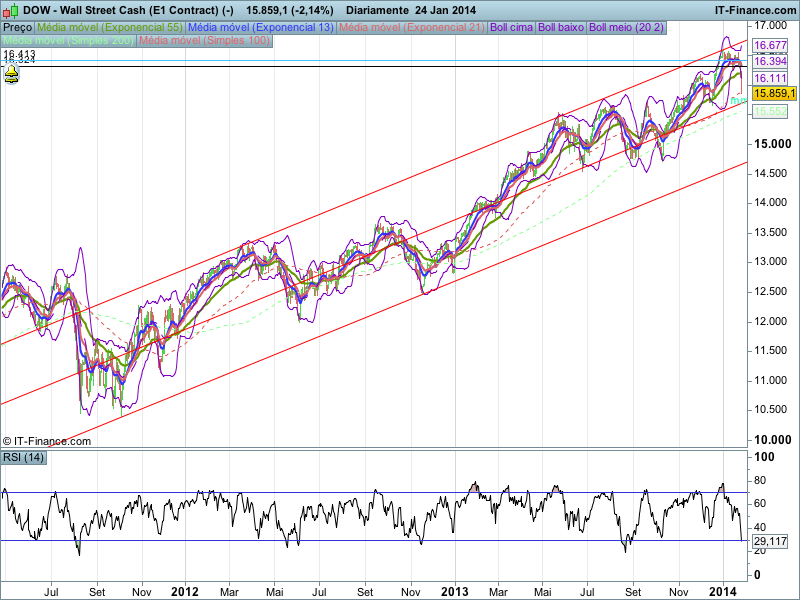Select Média móvel (Exponencial 55) legend label

[110, 28]
